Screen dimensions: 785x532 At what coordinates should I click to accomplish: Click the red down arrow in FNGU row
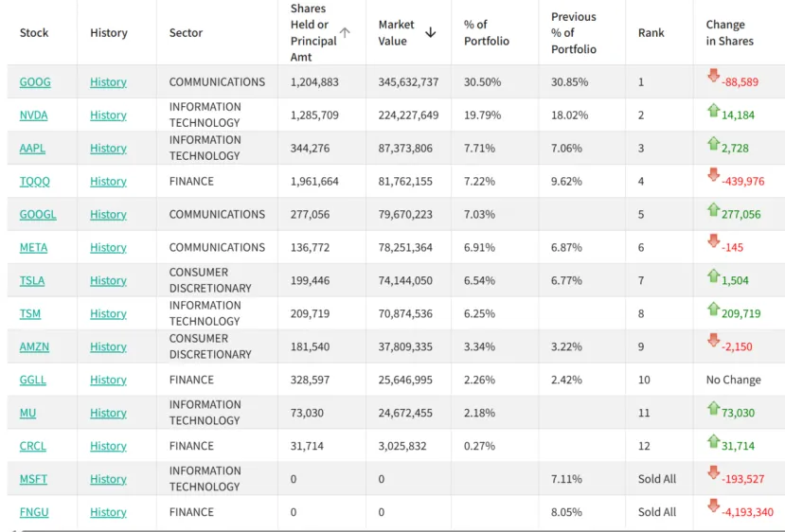tap(714, 506)
